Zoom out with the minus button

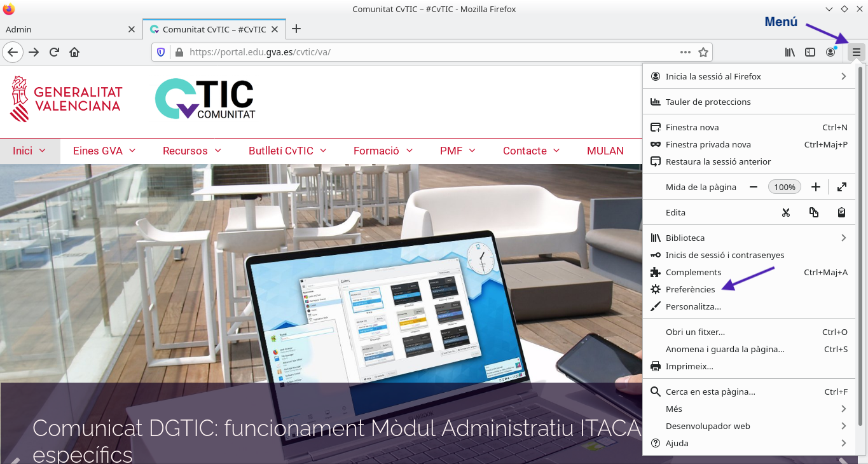(754, 187)
